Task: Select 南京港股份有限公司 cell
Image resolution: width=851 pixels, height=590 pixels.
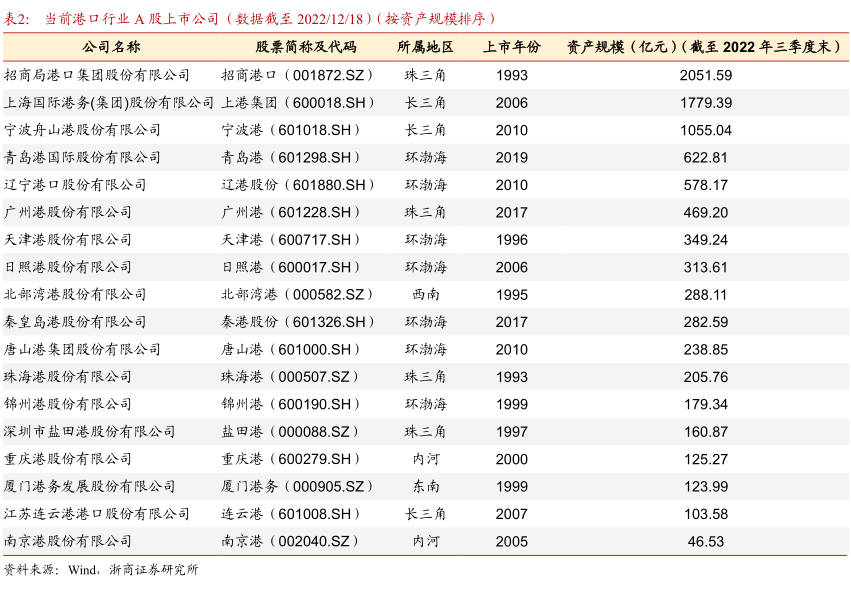Action: pyautogui.click(x=67, y=541)
